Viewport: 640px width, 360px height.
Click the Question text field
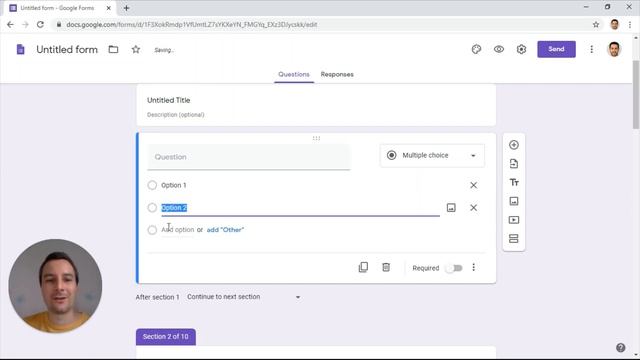coord(249,157)
